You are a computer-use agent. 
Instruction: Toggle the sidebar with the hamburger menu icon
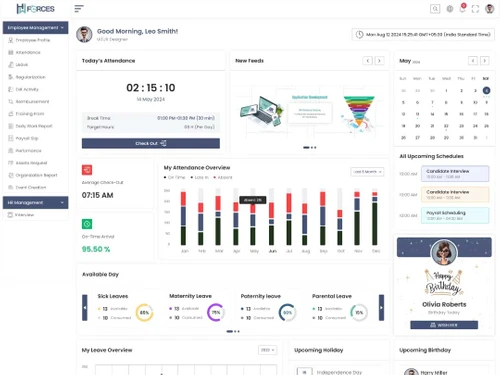79,9
